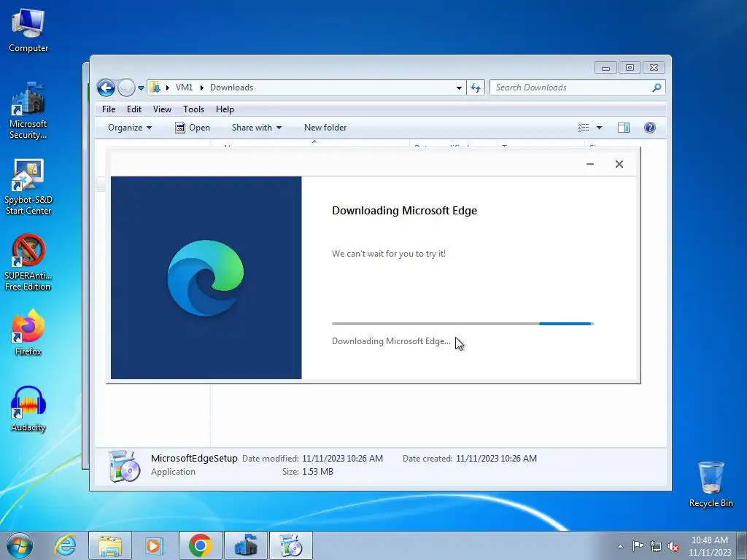
Task: Show hidden system tray icons
Action: 620,546
